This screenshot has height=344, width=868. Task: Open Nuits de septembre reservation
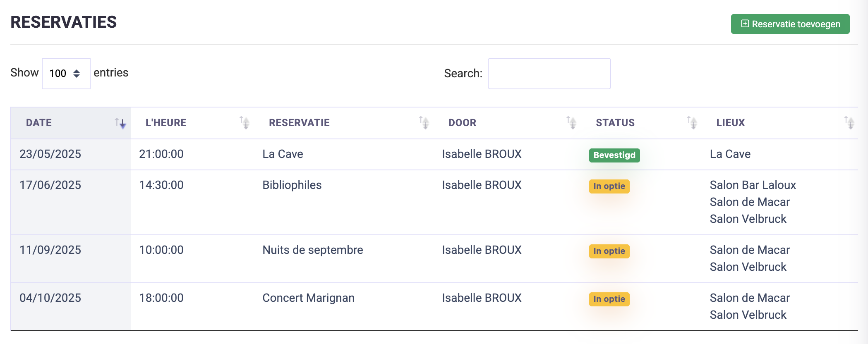click(312, 250)
